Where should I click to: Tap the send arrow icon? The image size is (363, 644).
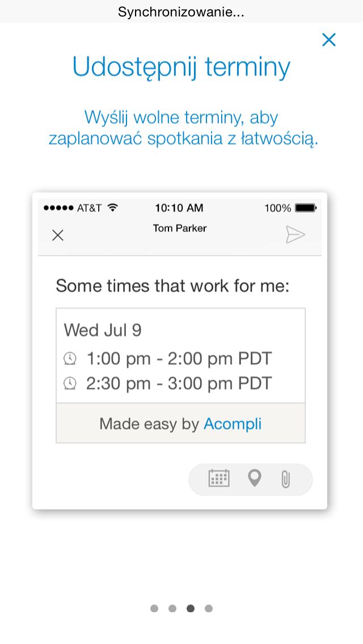[x=296, y=235]
